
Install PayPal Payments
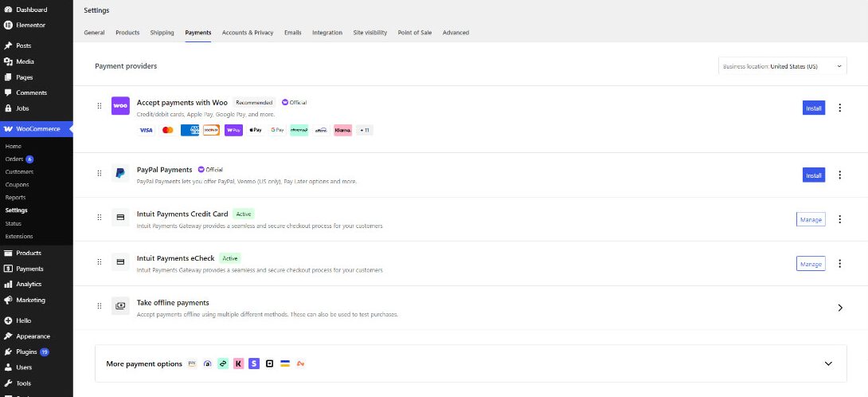point(814,175)
